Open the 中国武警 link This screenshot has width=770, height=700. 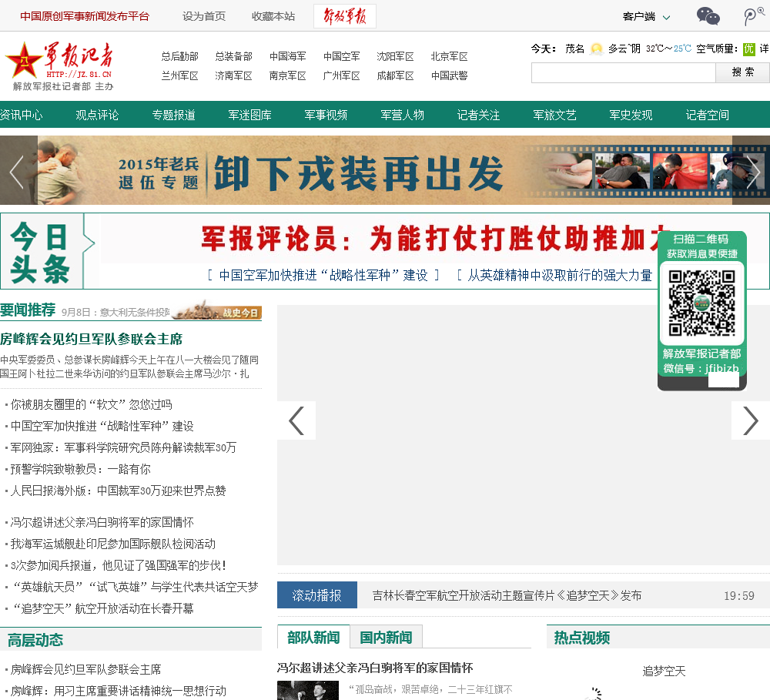coord(450,75)
